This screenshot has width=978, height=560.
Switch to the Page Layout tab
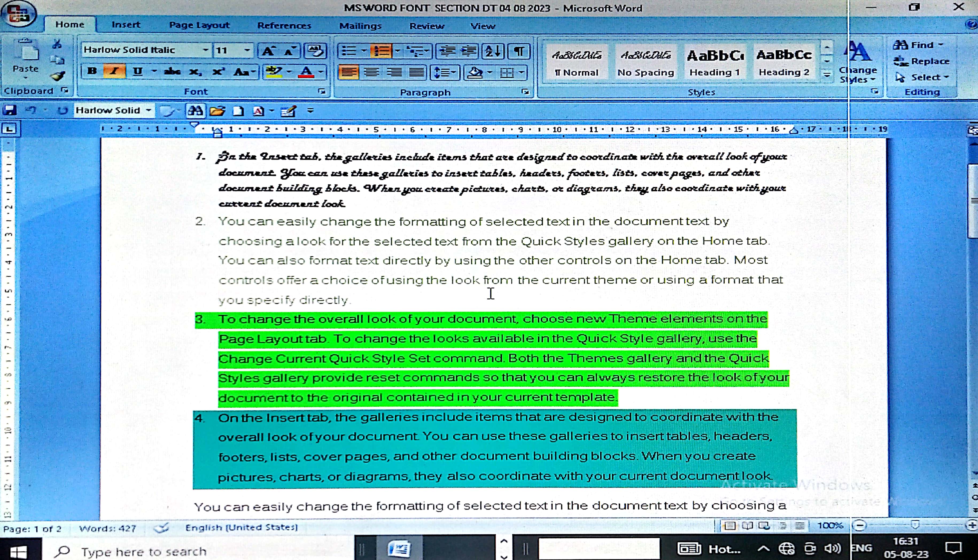click(199, 25)
